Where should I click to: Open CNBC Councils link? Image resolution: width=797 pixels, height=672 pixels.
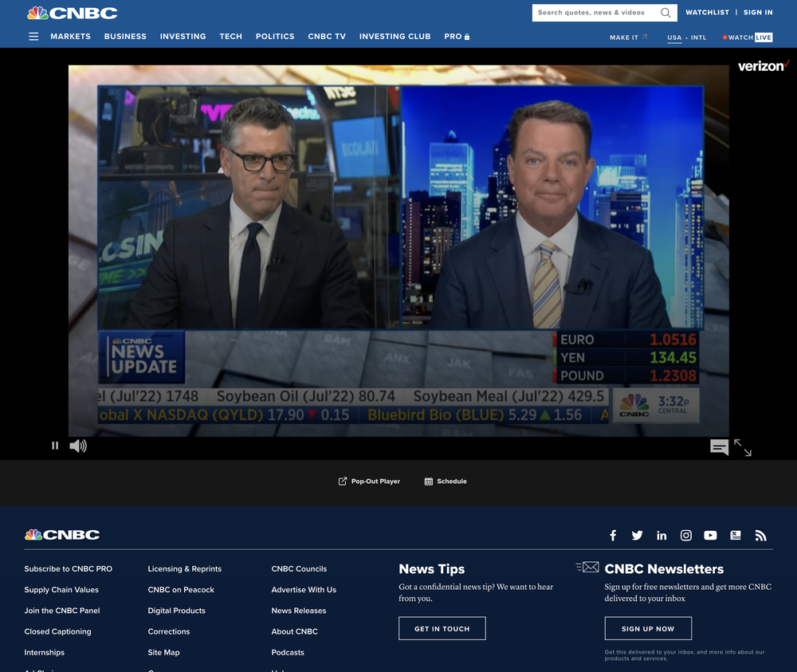(299, 569)
